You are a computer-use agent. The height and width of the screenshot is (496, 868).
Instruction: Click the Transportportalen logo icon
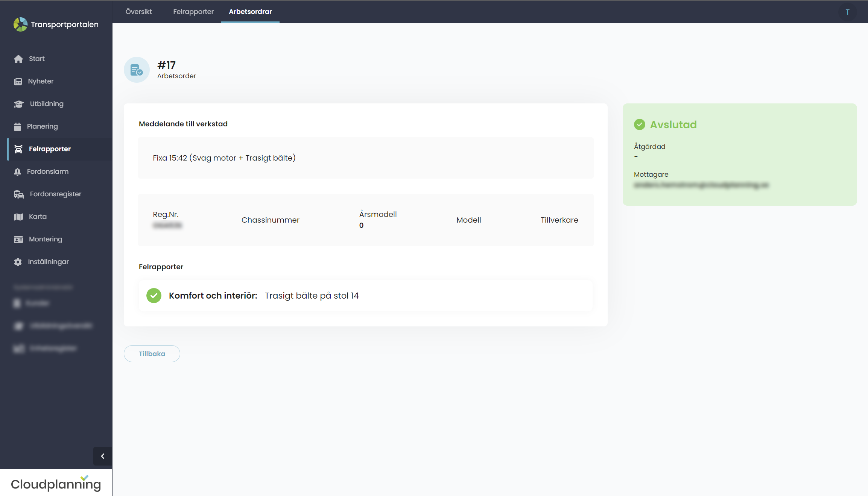click(20, 24)
